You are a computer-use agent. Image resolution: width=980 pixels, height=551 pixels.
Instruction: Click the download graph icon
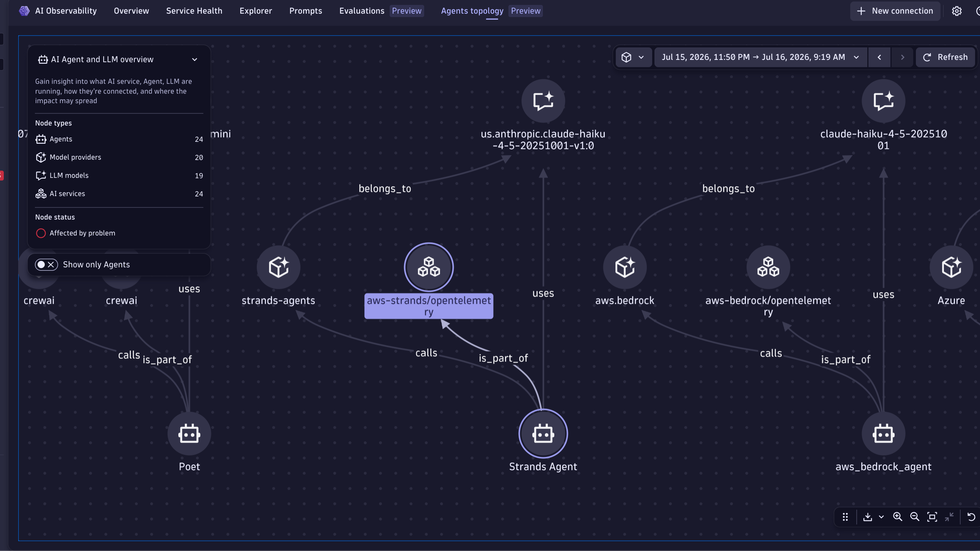tap(868, 517)
